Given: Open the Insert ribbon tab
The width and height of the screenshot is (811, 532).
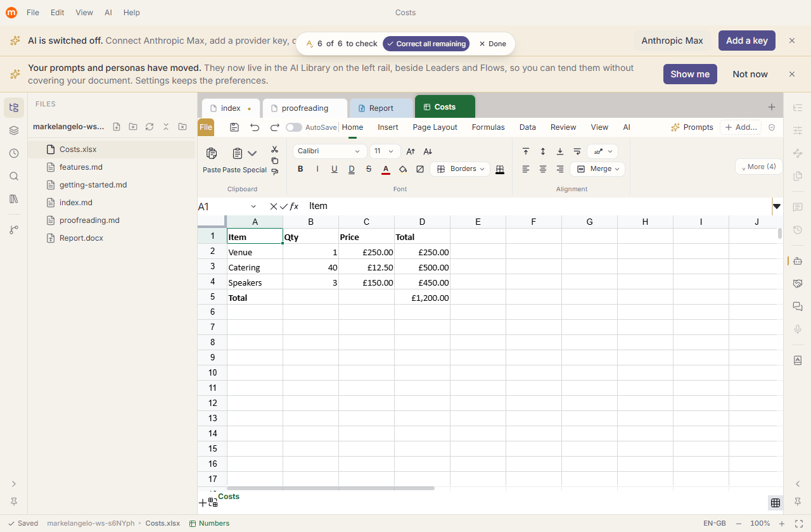Looking at the screenshot, I should 388,127.
